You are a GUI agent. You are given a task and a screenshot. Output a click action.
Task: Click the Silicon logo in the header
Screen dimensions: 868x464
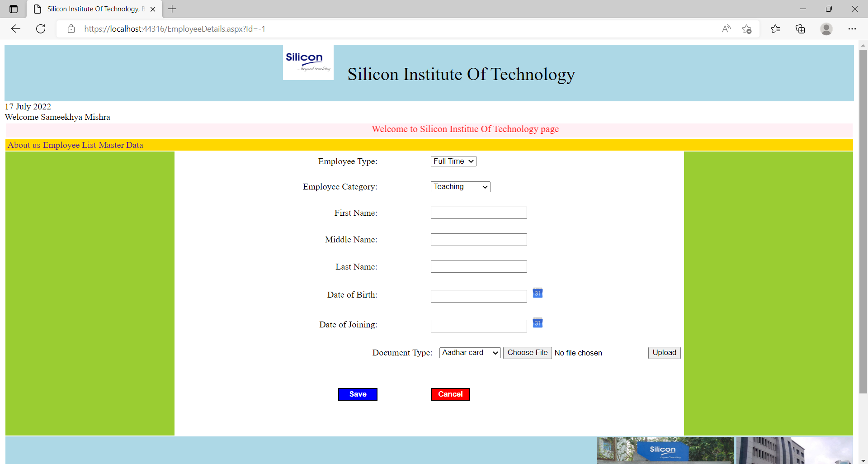tap(308, 62)
